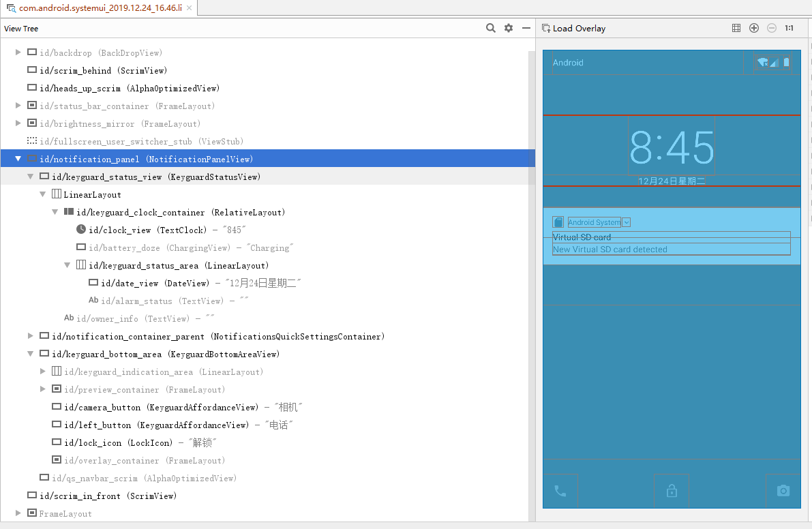The height and width of the screenshot is (529, 812).
Task: Select id/left_button row
Action: click(267, 425)
